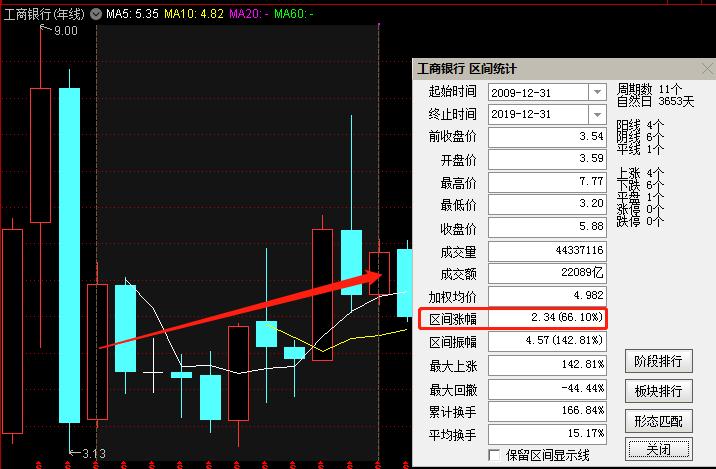716x469 pixels.
Task: Click the 周期数 11个 statistic
Action: click(649, 89)
